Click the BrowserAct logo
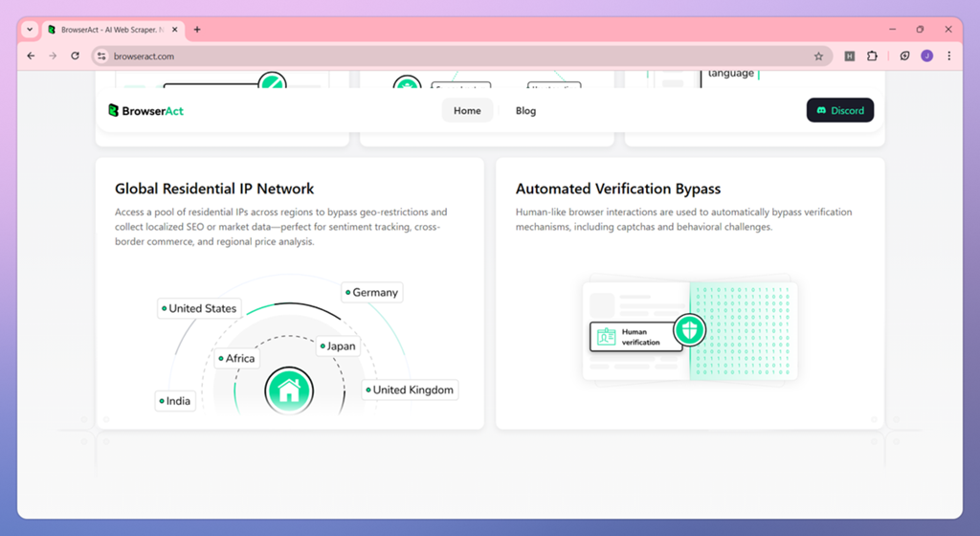The height and width of the screenshot is (536, 980). click(145, 111)
